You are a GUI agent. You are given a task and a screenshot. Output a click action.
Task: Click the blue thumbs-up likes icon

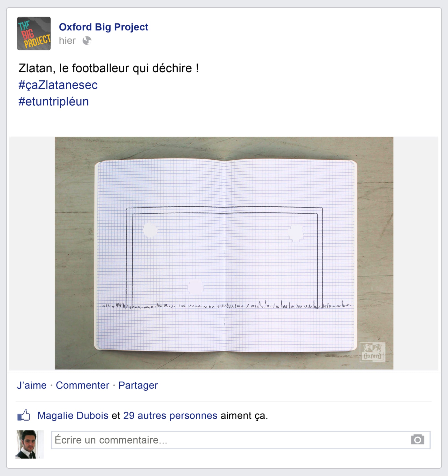[x=24, y=415]
